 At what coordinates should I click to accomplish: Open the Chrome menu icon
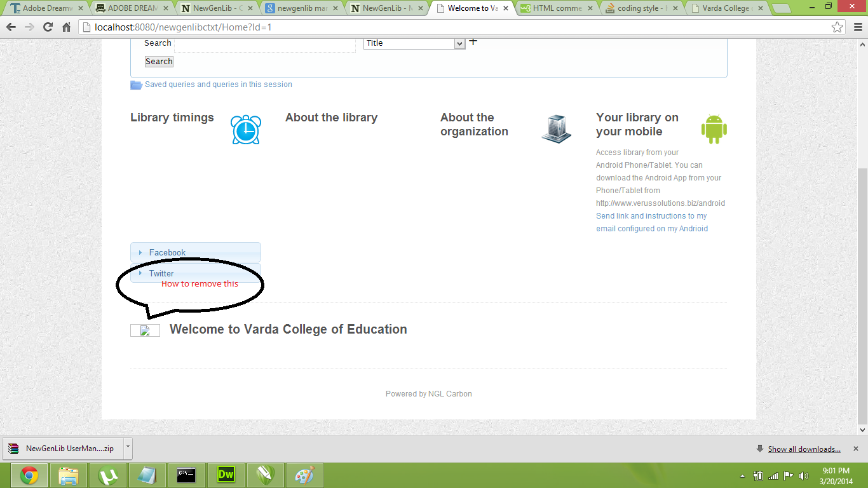tap(856, 27)
